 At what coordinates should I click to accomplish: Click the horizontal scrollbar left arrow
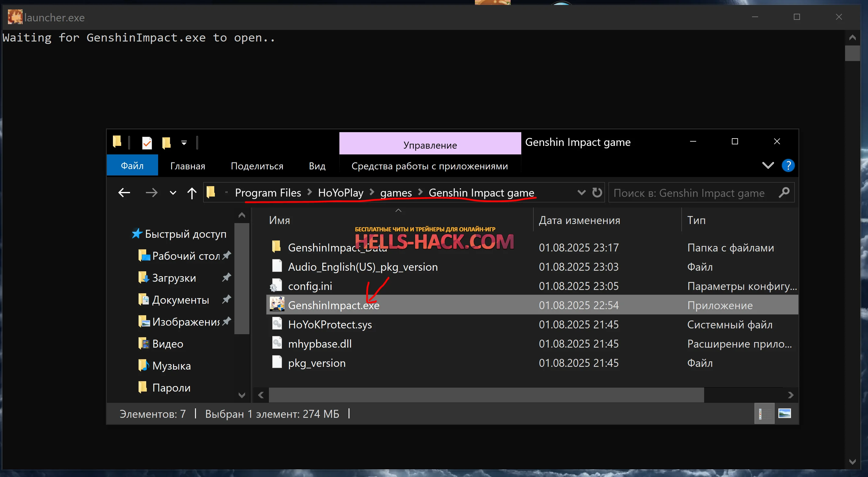(261, 395)
